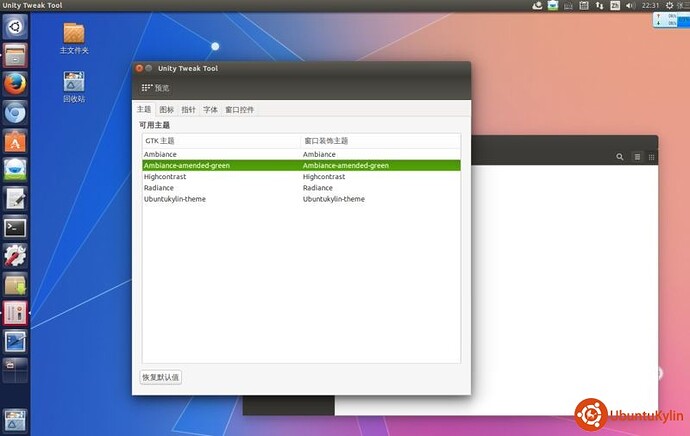Select Ubuntukylin-theme in GTK theme column

tap(175, 199)
